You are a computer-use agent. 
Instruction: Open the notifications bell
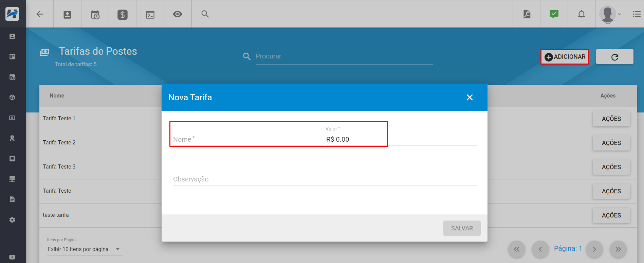click(x=582, y=14)
